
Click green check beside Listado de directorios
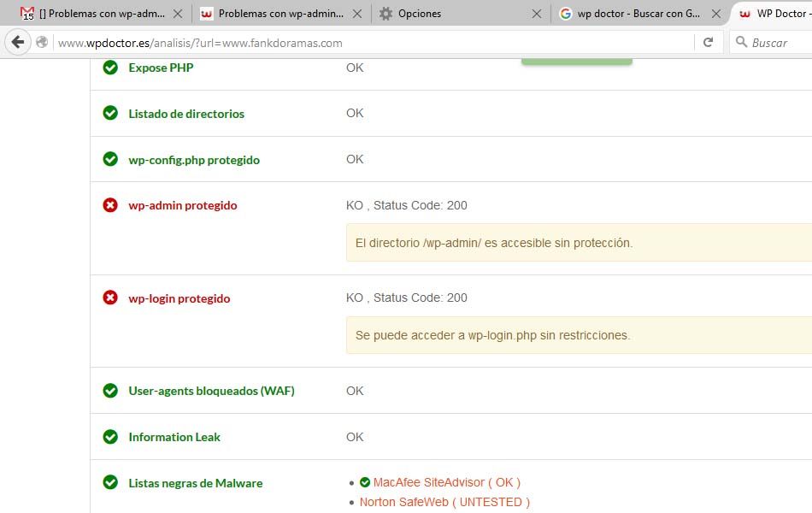[x=110, y=113]
